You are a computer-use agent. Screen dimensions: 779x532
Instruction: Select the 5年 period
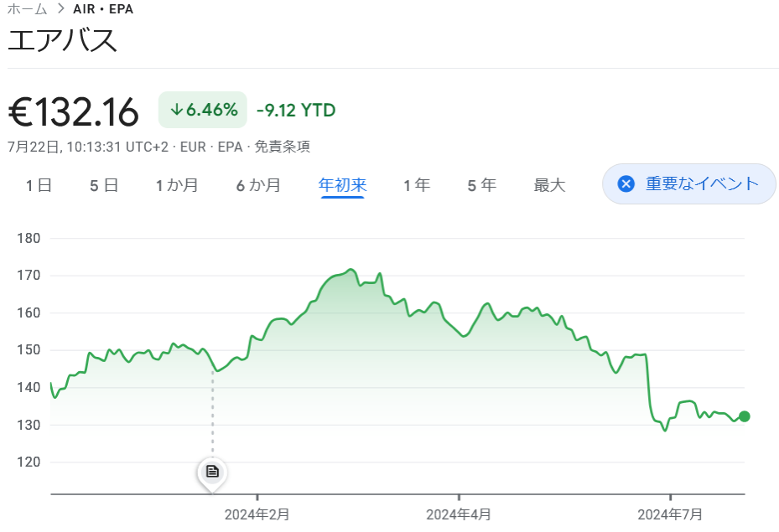pos(481,185)
